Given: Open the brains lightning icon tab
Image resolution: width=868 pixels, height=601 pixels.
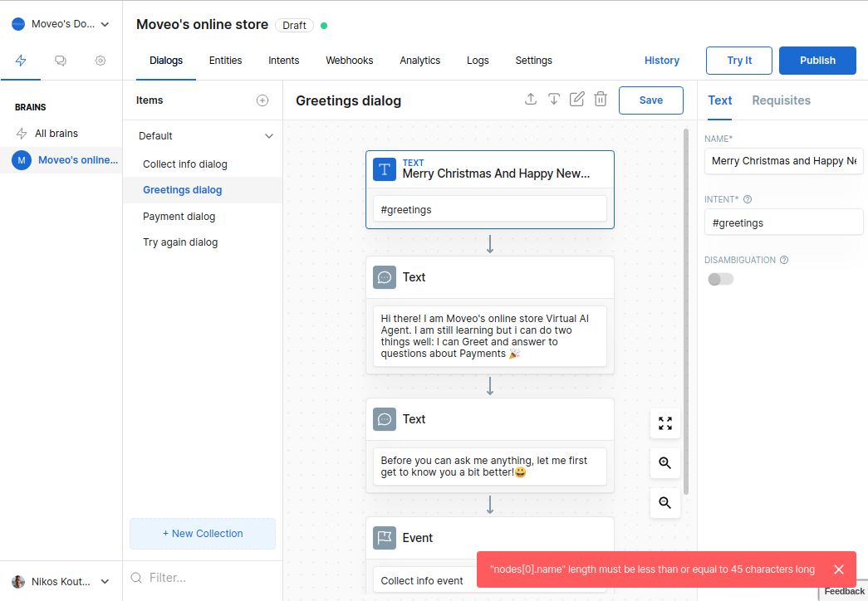Looking at the screenshot, I should pyautogui.click(x=21, y=61).
